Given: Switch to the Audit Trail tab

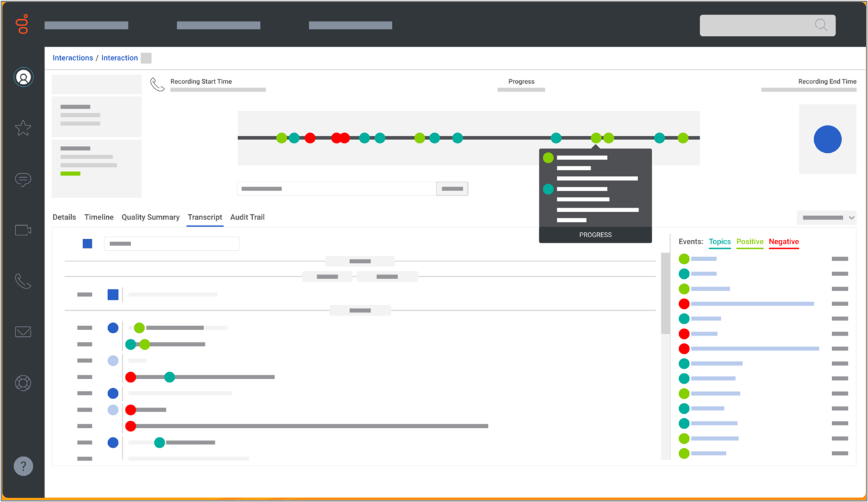Looking at the screenshot, I should [x=247, y=217].
